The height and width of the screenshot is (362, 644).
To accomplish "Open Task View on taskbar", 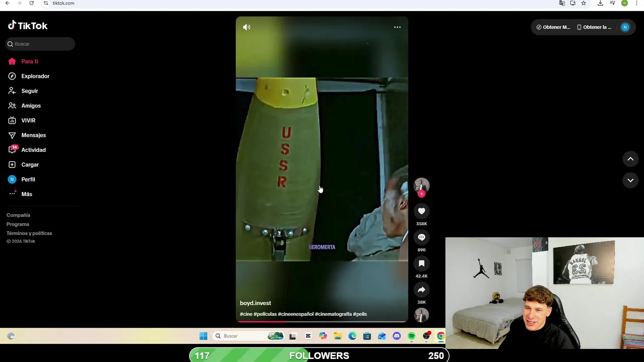I will click(x=293, y=336).
